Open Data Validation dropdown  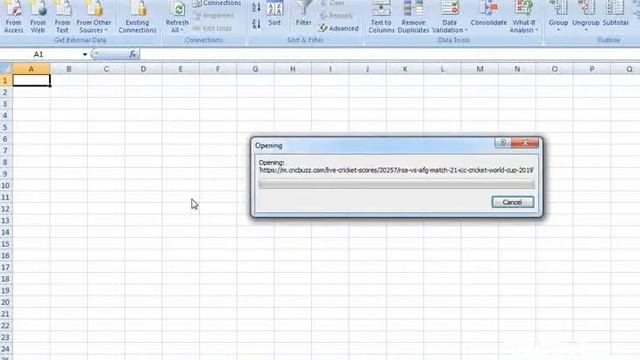pyautogui.click(x=449, y=17)
